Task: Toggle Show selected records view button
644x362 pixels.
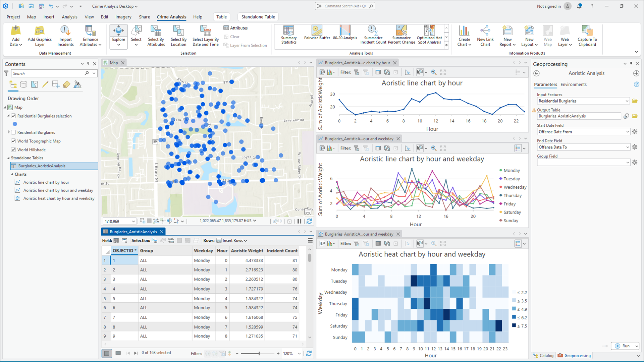Action: (118, 353)
